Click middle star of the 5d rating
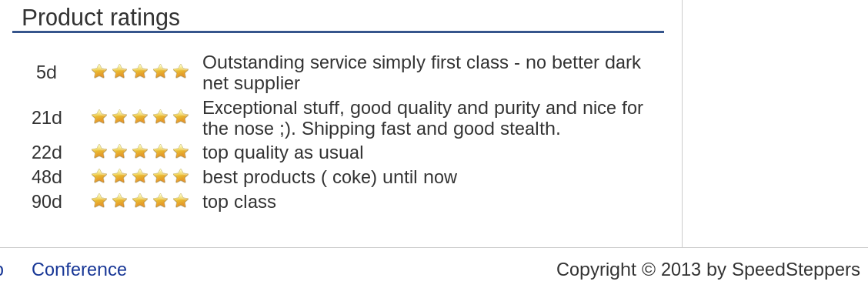 click(x=140, y=72)
